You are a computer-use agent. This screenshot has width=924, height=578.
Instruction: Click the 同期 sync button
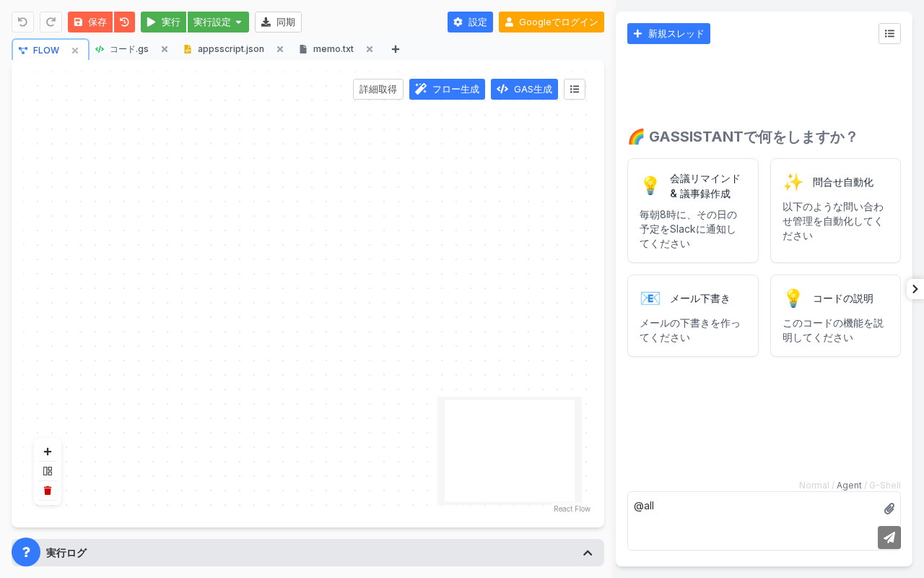278,22
